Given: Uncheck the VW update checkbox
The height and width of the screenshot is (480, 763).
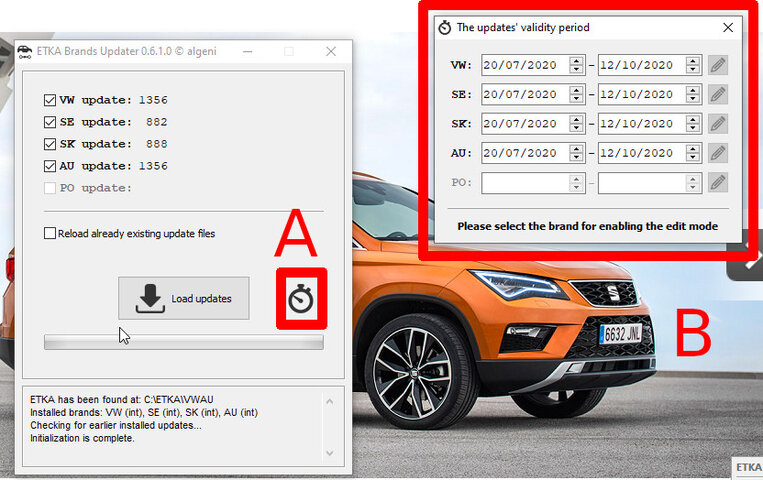Looking at the screenshot, I should (50, 100).
